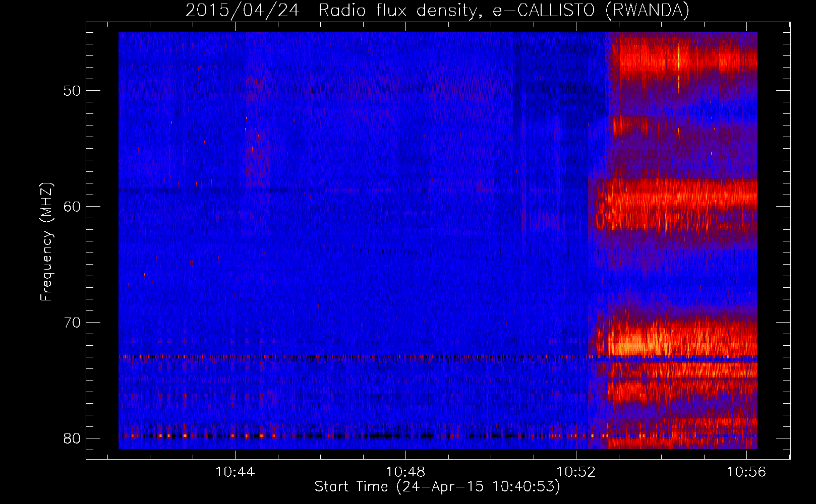The image size is (816, 504).
Task: Click the 70 MHz frequency tick label
Action: [73, 323]
